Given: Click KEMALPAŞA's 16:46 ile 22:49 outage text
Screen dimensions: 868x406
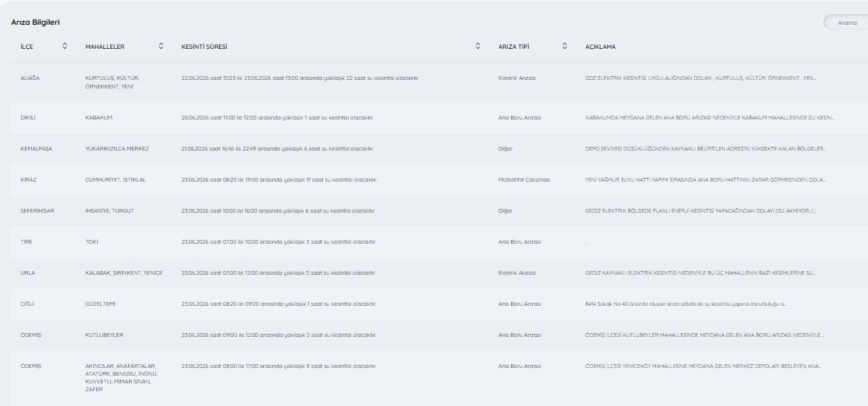Looking at the screenshot, I should (x=277, y=149).
